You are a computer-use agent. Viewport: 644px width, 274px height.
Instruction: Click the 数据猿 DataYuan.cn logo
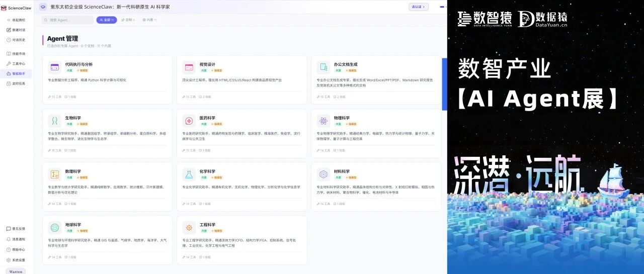click(x=543, y=19)
